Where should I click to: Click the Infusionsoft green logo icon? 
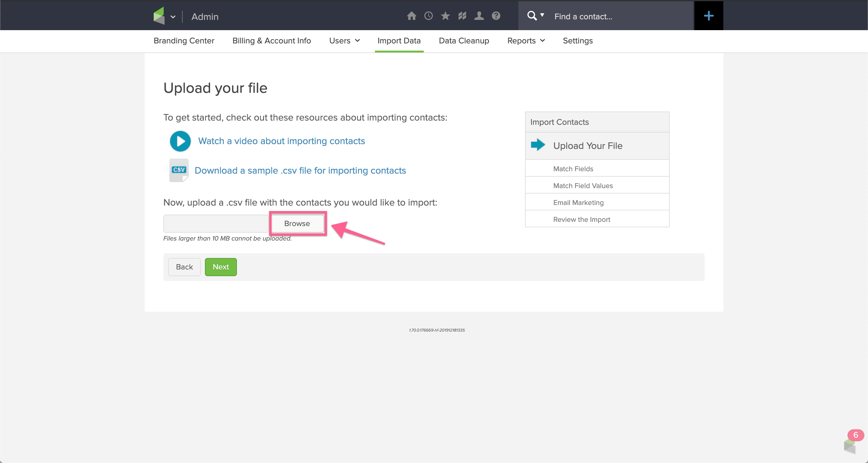pos(159,16)
